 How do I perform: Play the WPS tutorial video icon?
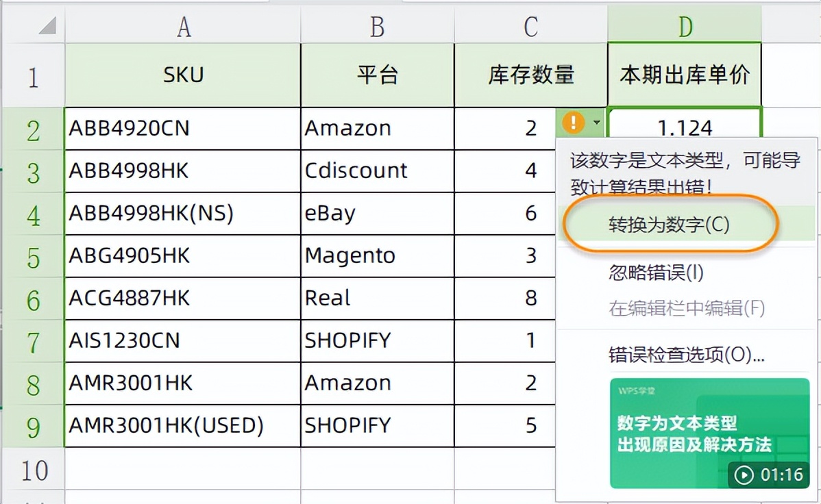[x=744, y=475]
